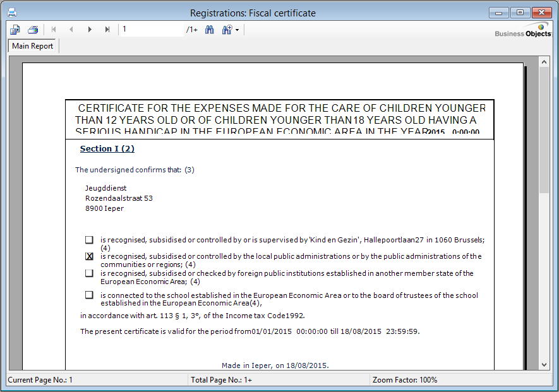This screenshot has height=392, width=559.
Task: Check the foreign public institutions checkbox
Action: [x=89, y=273]
